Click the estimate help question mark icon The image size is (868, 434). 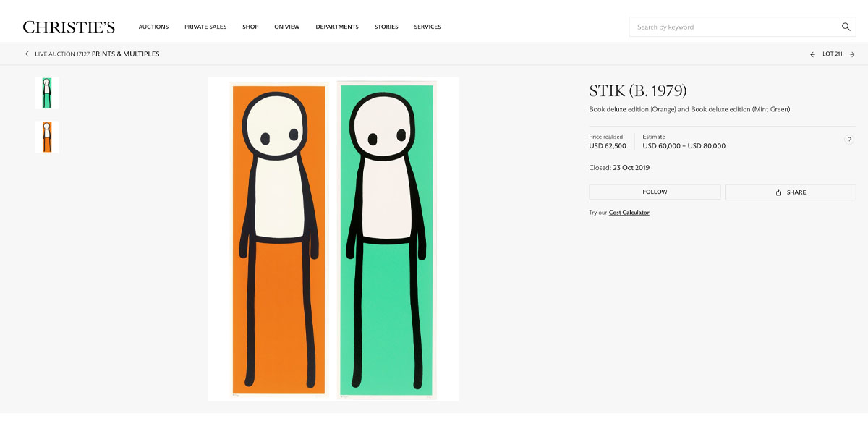click(x=849, y=140)
